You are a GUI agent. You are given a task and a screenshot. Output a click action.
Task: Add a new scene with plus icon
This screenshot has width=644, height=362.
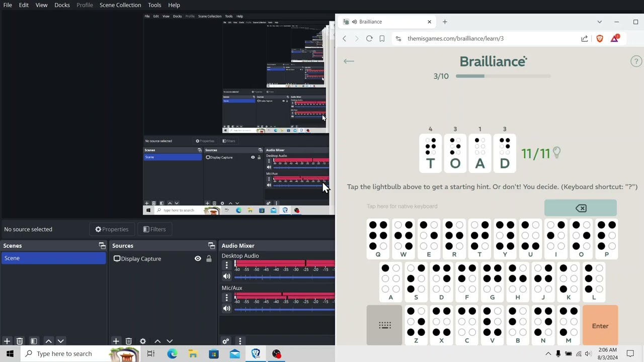[x=7, y=341]
